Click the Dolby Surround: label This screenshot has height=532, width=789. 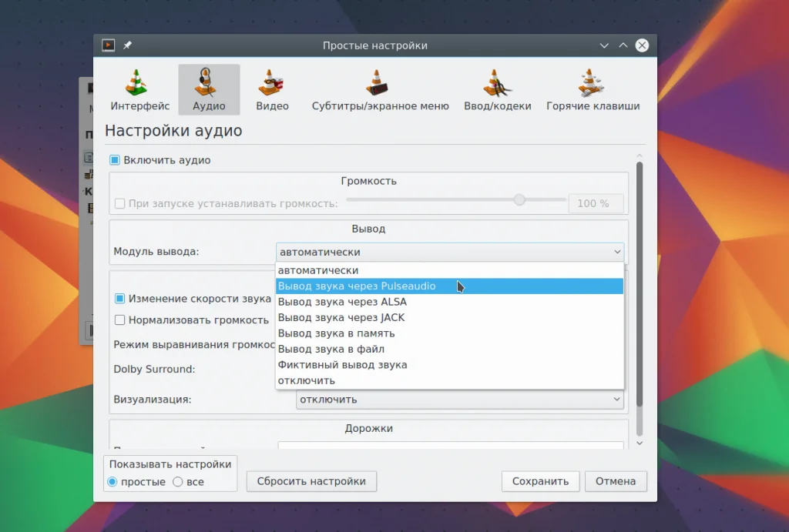pos(154,369)
